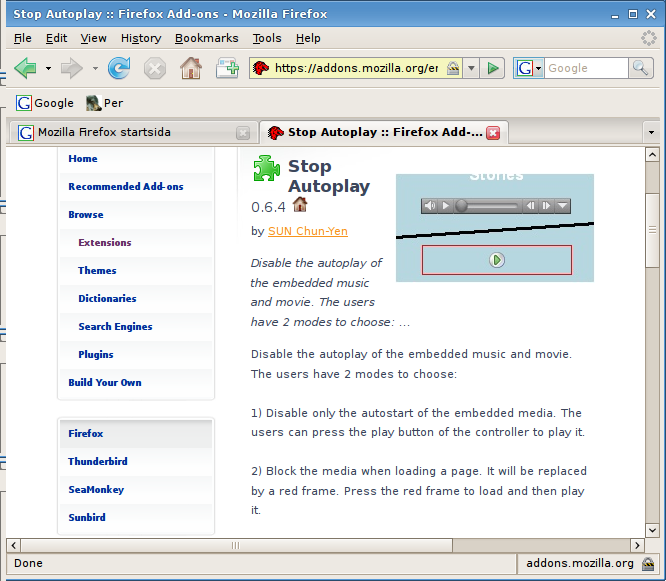Close the Stop Autoplay tab
The image size is (666, 581).
(493, 133)
